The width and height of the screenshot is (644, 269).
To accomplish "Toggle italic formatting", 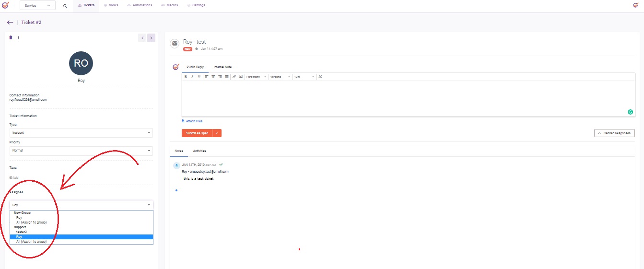I will tap(192, 77).
